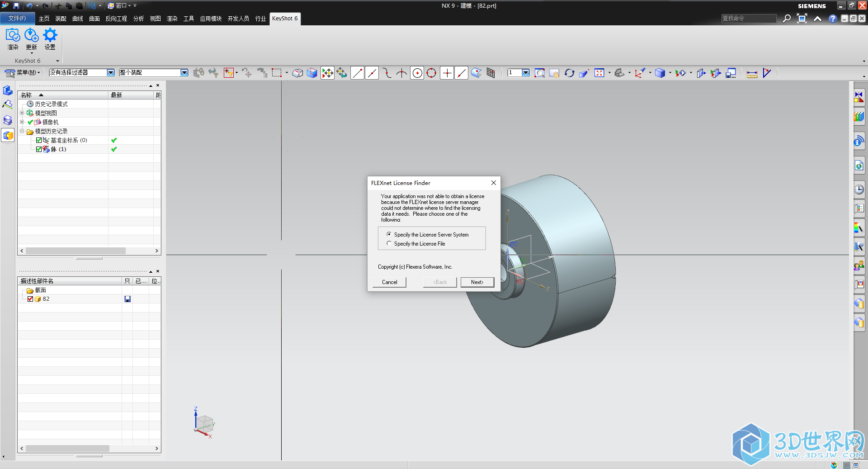This screenshot has width=868, height=469.
Task: Click <Back in FLEXnet License Finder
Action: click(440, 282)
